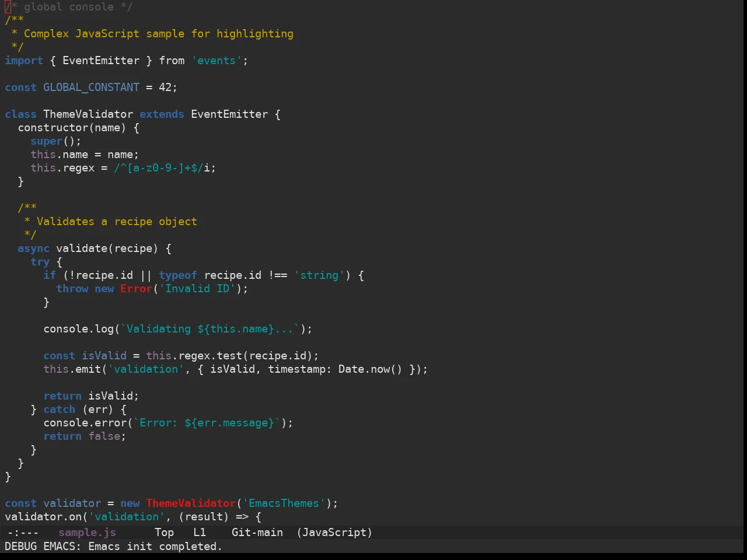Click the -:--- buffer status flags
747x560 pixels.
[x=23, y=533]
